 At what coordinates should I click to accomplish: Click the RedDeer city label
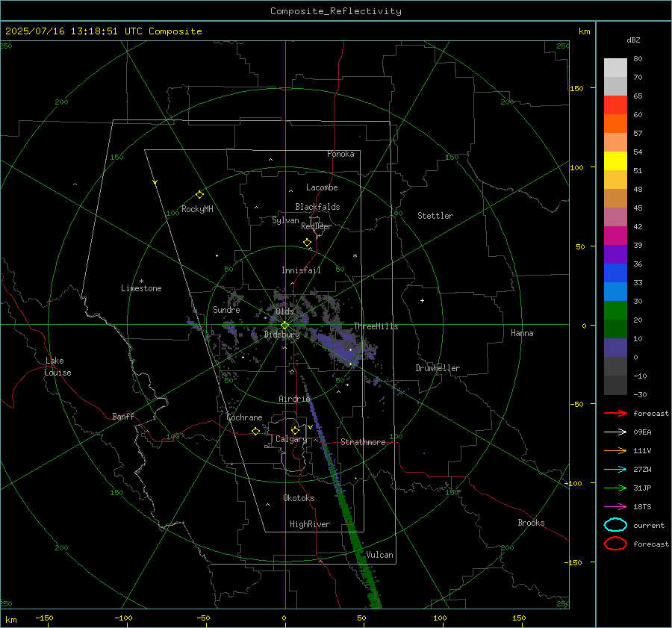point(317,226)
